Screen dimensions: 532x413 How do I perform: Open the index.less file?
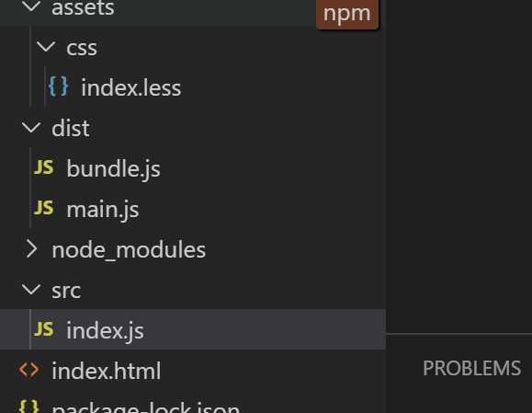tap(131, 87)
